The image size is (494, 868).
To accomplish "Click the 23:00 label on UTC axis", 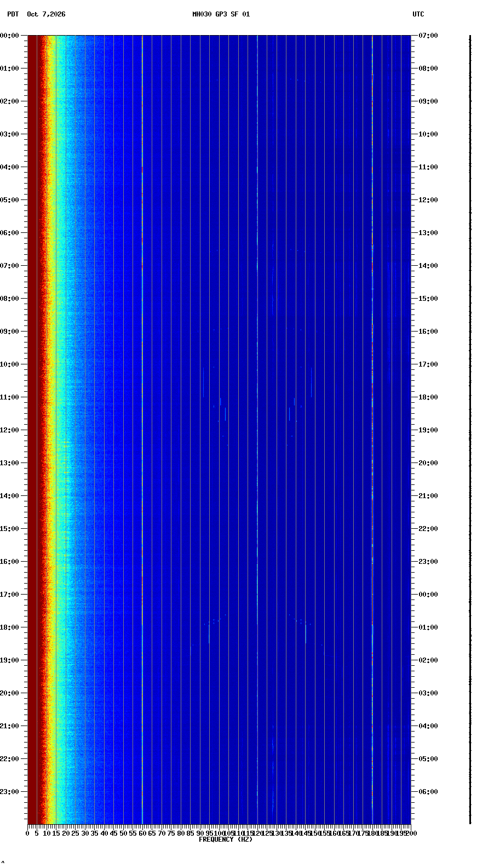I will [428, 562].
